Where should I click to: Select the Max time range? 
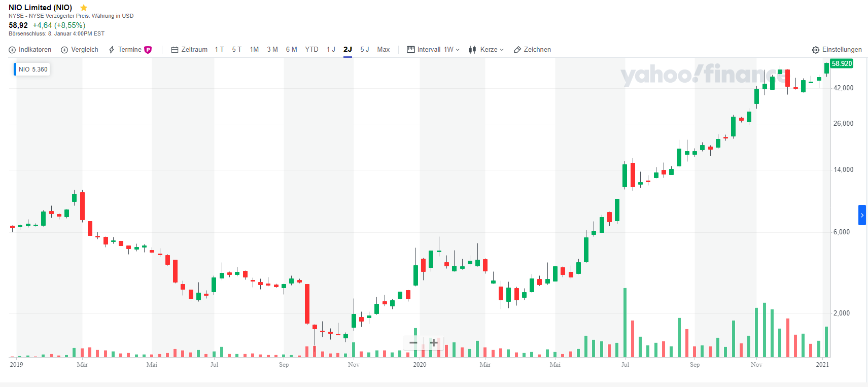pos(384,50)
